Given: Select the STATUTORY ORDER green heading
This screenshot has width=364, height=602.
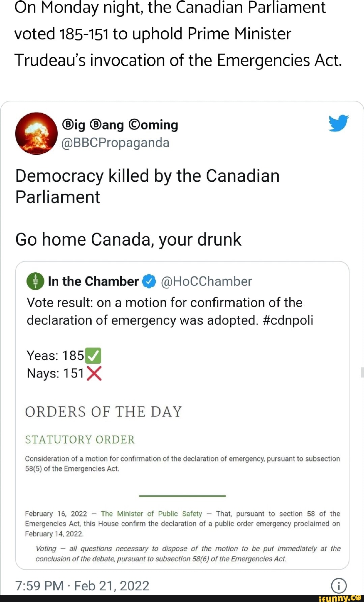Looking at the screenshot, I should click(80, 440).
